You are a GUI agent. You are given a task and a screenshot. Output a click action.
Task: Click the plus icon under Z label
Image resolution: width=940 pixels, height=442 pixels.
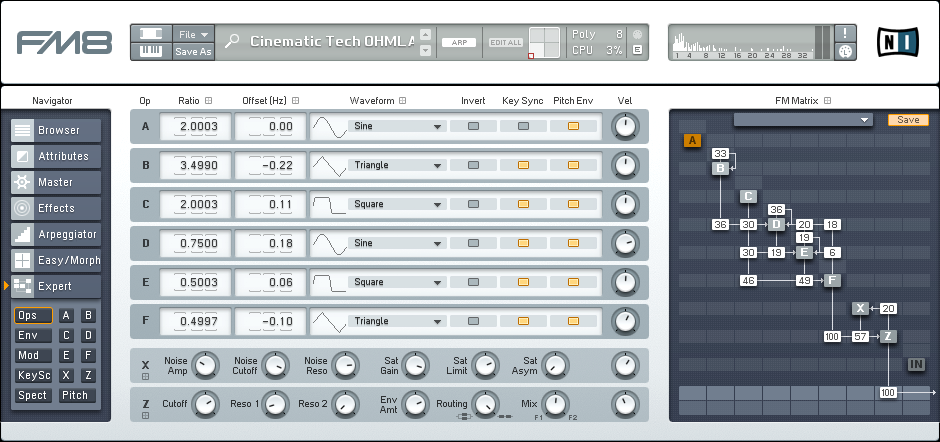[x=145, y=416]
